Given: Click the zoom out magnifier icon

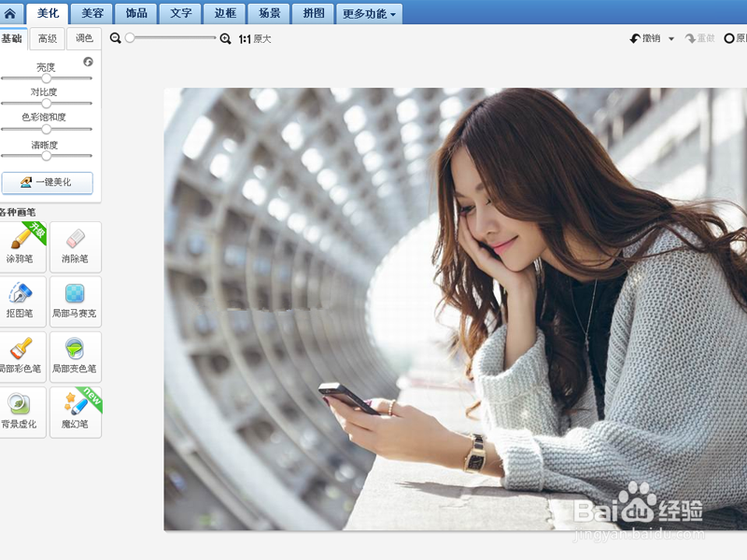Looking at the screenshot, I should (x=115, y=38).
